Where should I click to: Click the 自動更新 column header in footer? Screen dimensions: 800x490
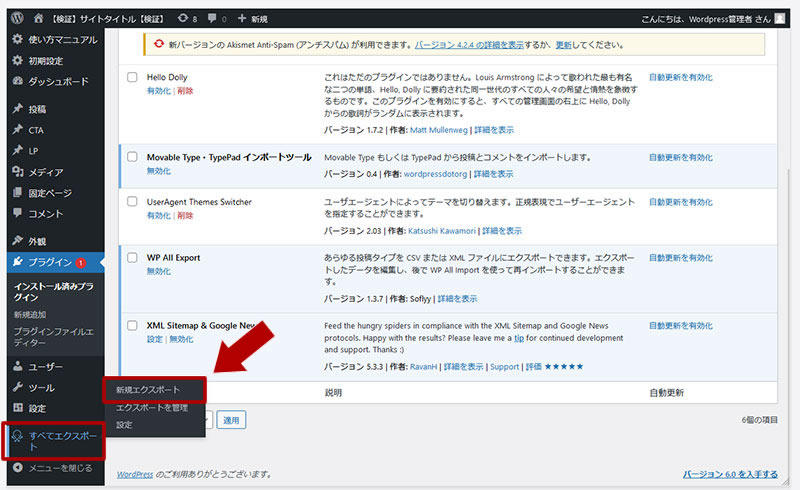666,393
